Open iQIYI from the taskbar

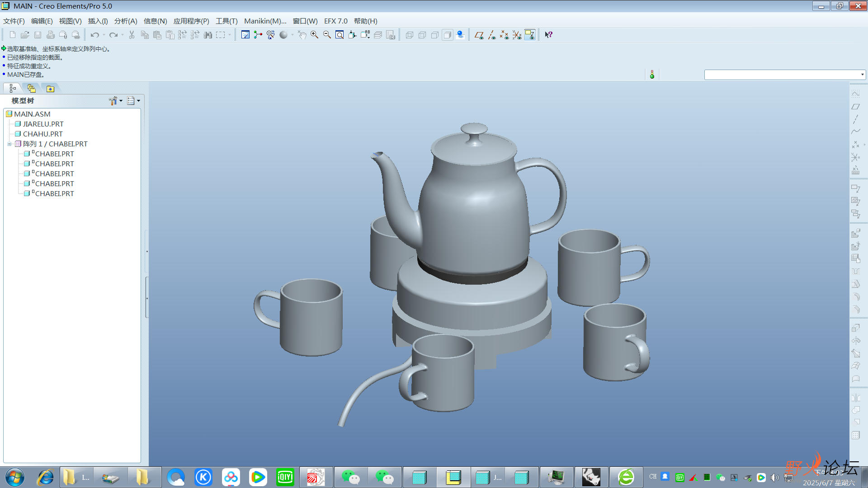click(285, 478)
